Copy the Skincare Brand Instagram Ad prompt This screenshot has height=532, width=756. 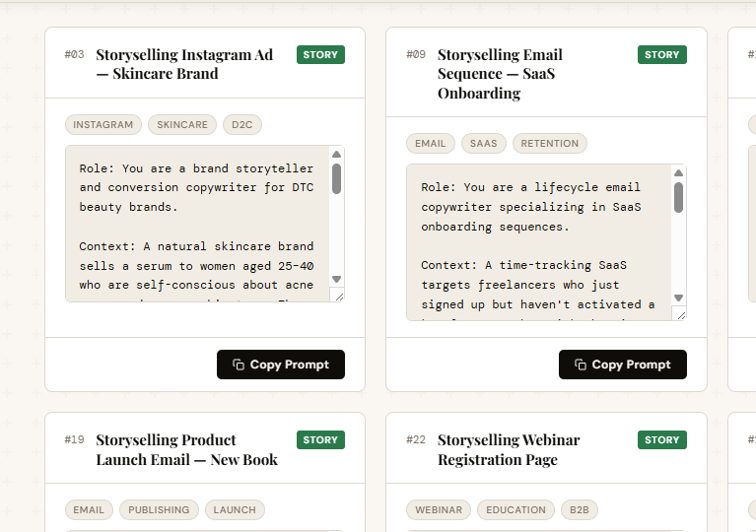(281, 365)
